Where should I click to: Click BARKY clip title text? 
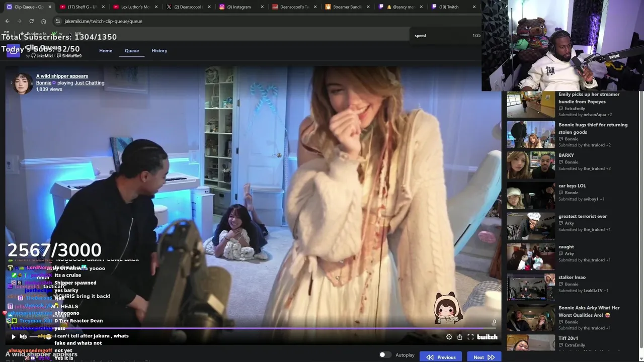pos(566,155)
